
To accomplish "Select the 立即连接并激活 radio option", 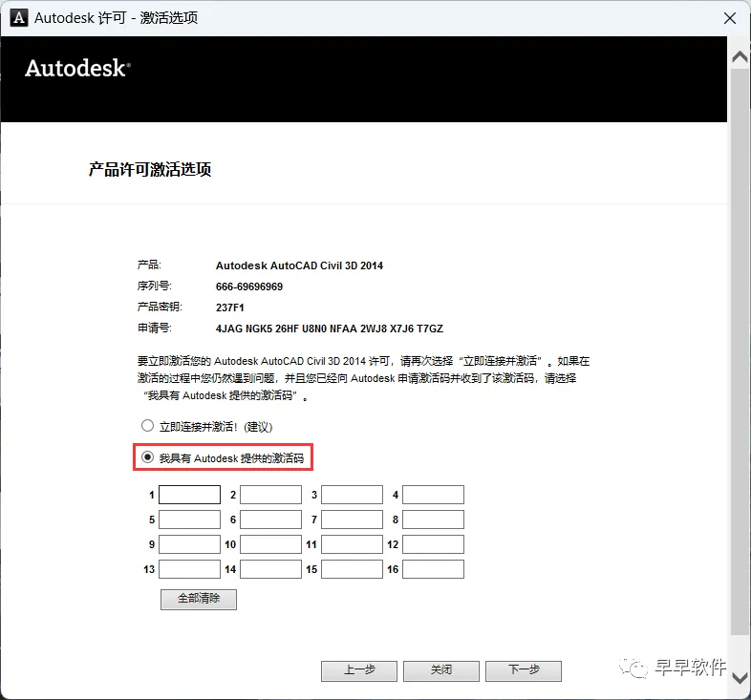I will click(147, 426).
